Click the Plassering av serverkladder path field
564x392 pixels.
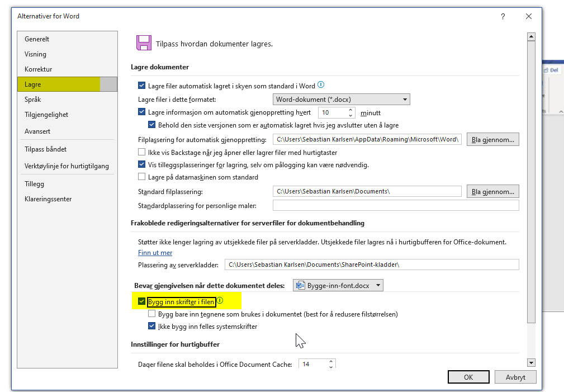tap(372, 265)
